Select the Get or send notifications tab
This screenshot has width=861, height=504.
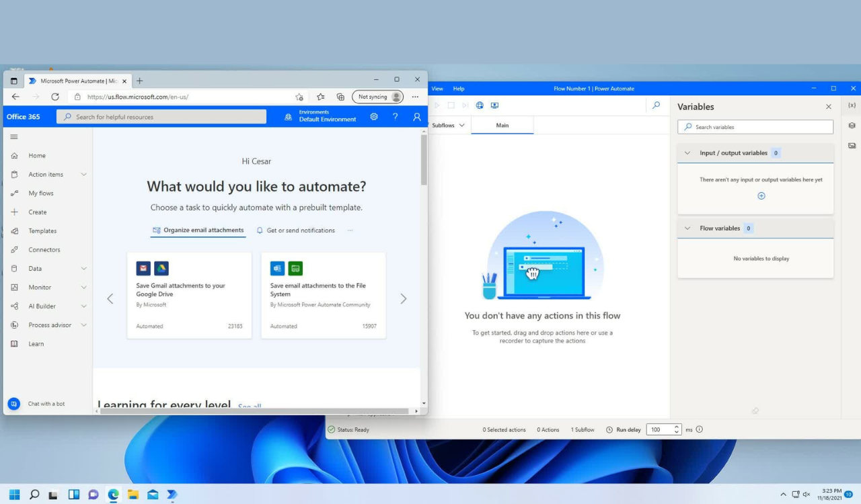click(x=295, y=230)
